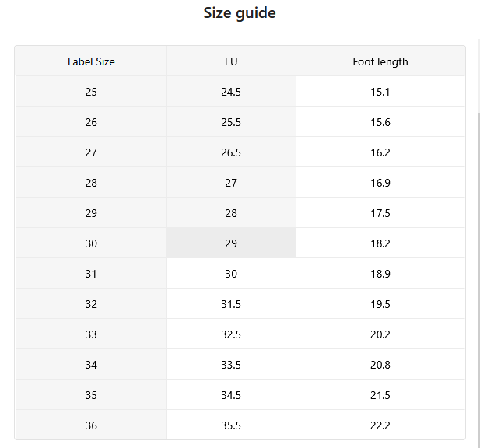Click foot length 16.9 cell
The height and width of the screenshot is (448, 480).
pyautogui.click(x=380, y=182)
